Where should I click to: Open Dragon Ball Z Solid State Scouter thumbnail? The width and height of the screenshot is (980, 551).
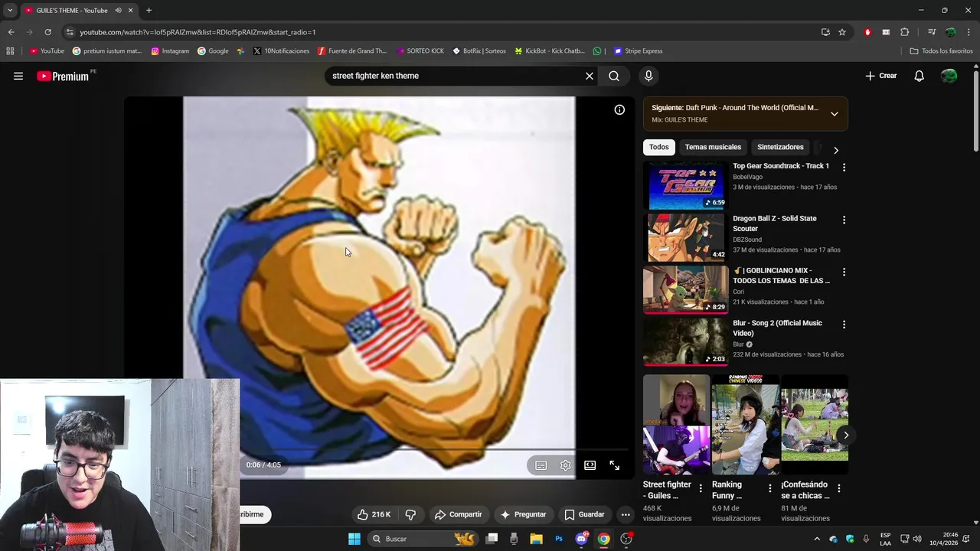[x=685, y=238]
